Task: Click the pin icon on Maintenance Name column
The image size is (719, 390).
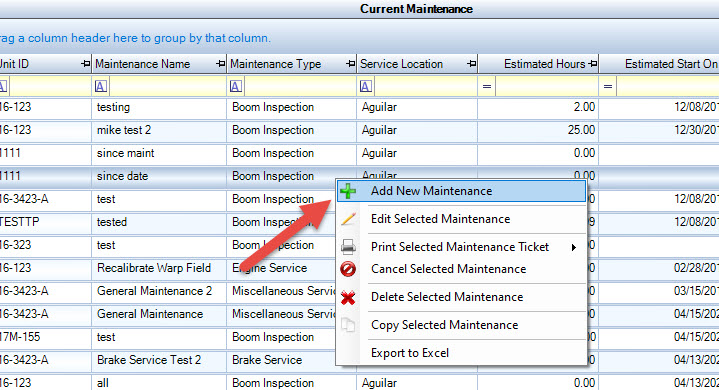Action: (x=221, y=64)
